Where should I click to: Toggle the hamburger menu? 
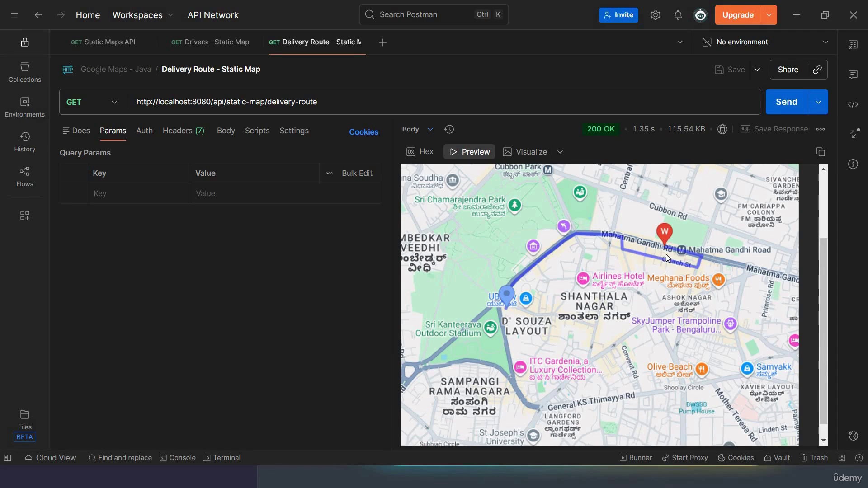click(x=14, y=15)
